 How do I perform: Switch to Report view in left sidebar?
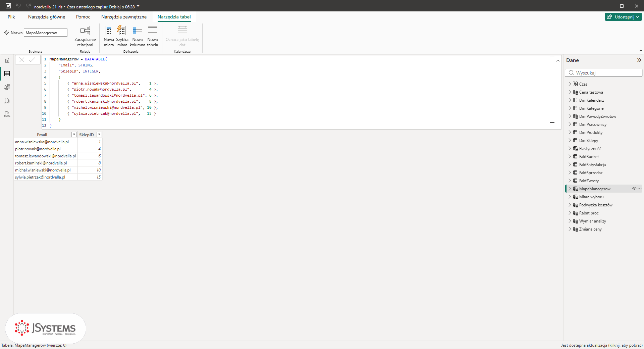[x=7, y=60]
